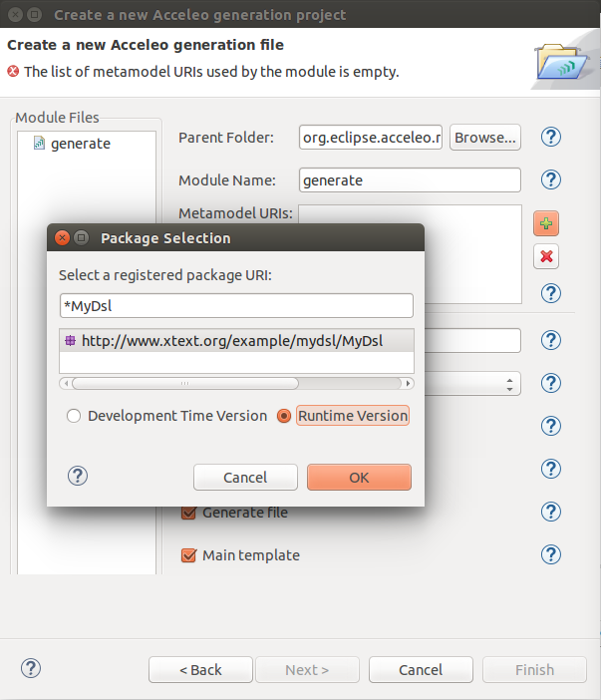Click the package URI filter text field
Image resolution: width=601 pixels, height=700 pixels.
[236, 305]
